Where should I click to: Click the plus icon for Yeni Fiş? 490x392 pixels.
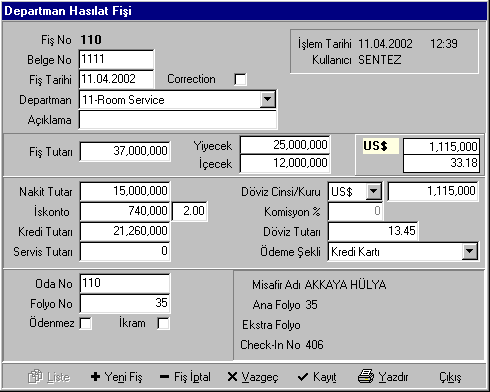click(95, 377)
